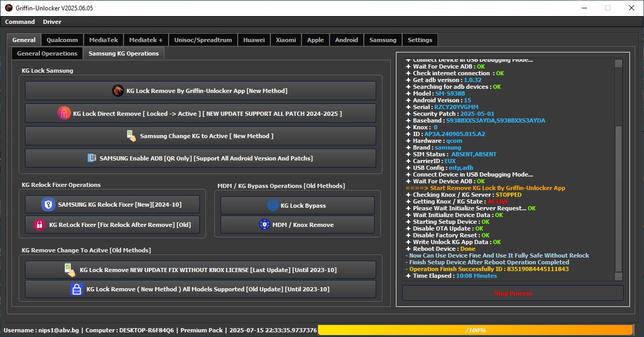Click the blue phone icon on KG Lock Bypass
The image size is (644, 337).
coord(273,206)
